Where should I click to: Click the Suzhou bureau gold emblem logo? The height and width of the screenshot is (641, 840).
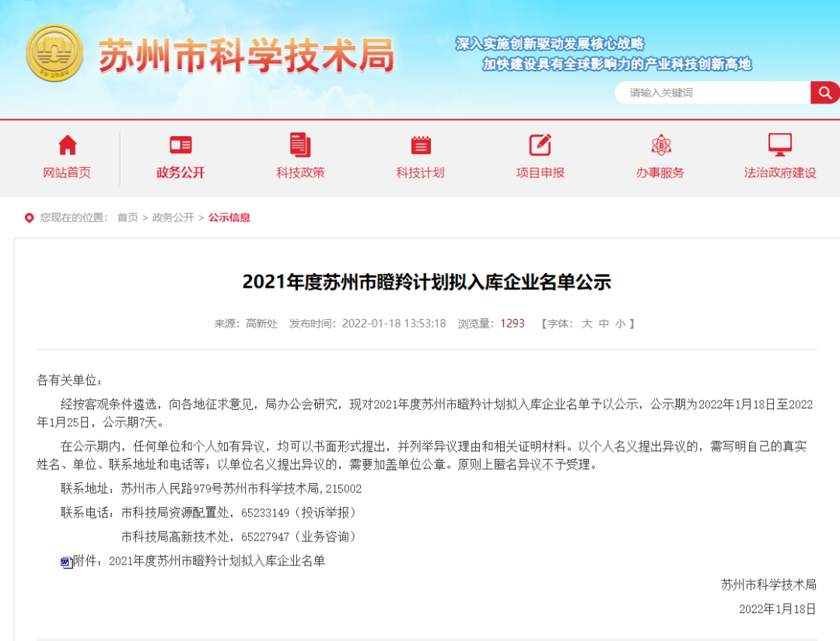[x=54, y=54]
